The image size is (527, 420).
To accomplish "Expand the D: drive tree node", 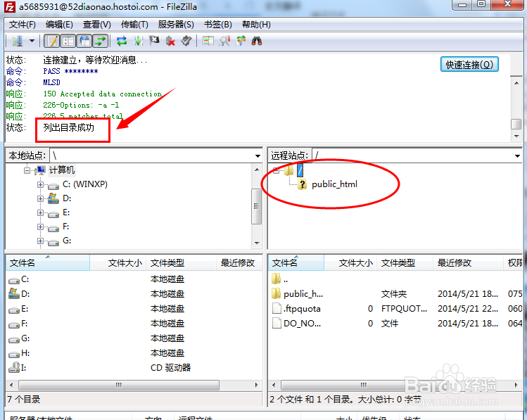I will pyautogui.click(x=40, y=198).
